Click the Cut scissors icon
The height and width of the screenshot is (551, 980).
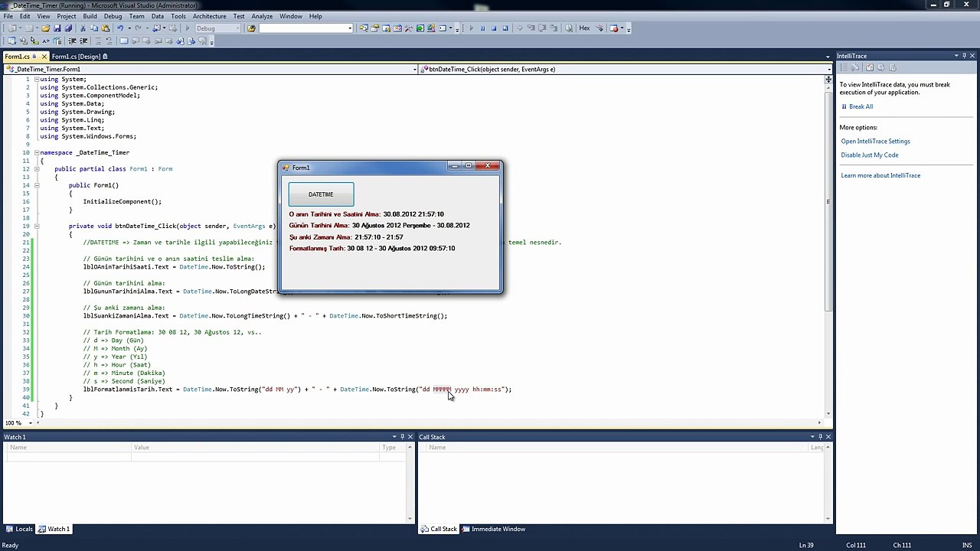coord(83,28)
